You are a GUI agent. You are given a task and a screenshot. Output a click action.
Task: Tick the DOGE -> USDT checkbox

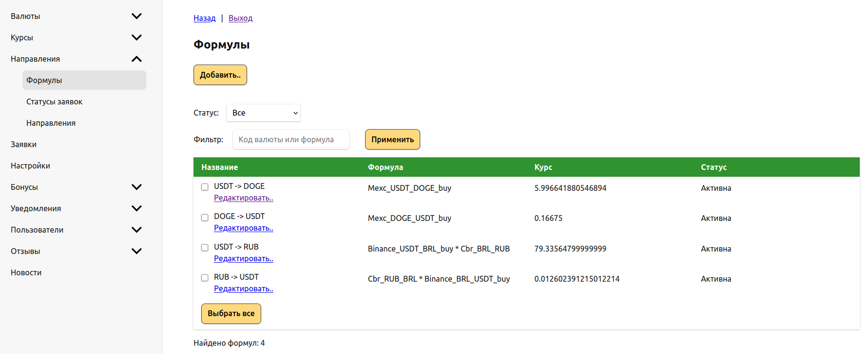point(205,217)
